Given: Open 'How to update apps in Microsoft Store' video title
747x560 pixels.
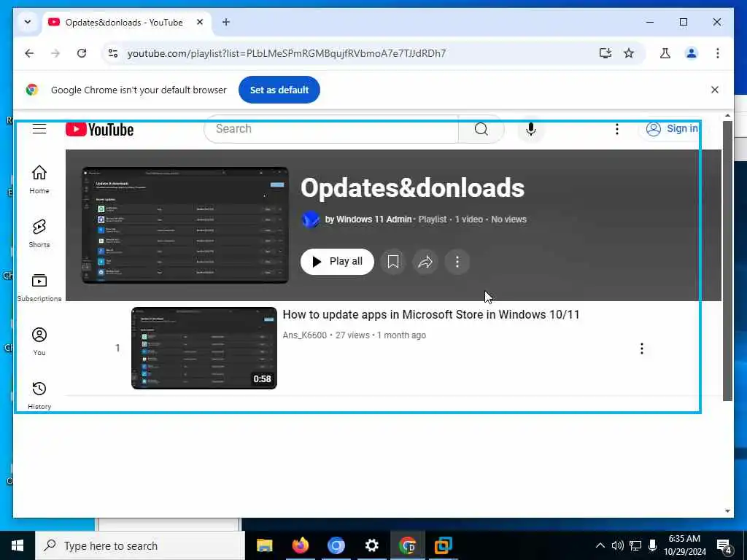Looking at the screenshot, I should [430, 315].
